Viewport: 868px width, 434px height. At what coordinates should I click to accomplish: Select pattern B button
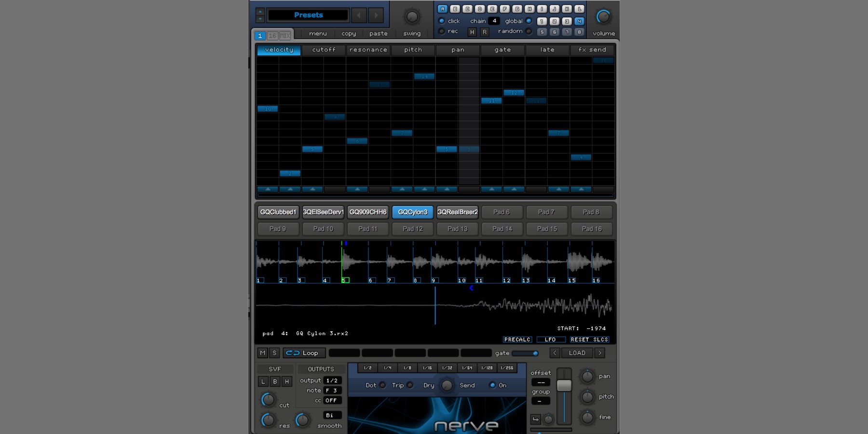455,9
